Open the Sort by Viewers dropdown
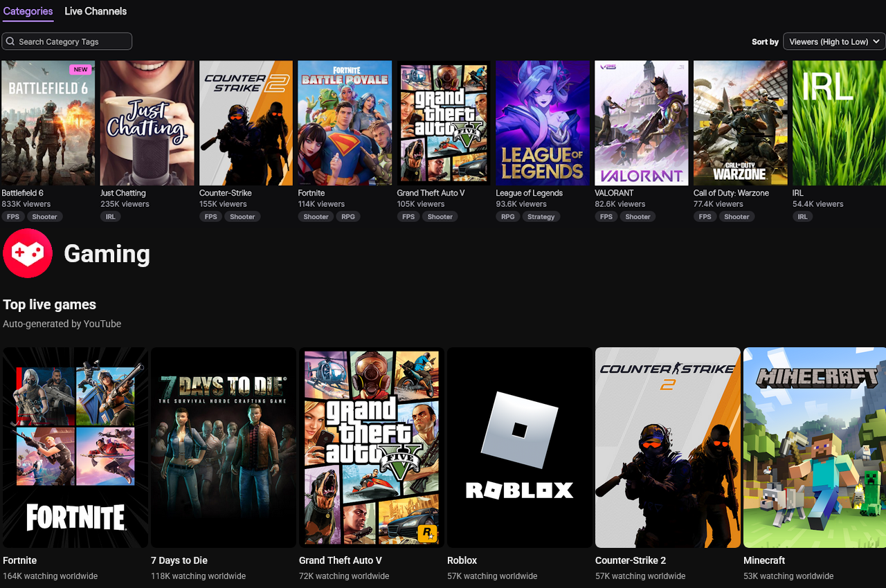Image resolution: width=886 pixels, height=588 pixels. coord(834,42)
